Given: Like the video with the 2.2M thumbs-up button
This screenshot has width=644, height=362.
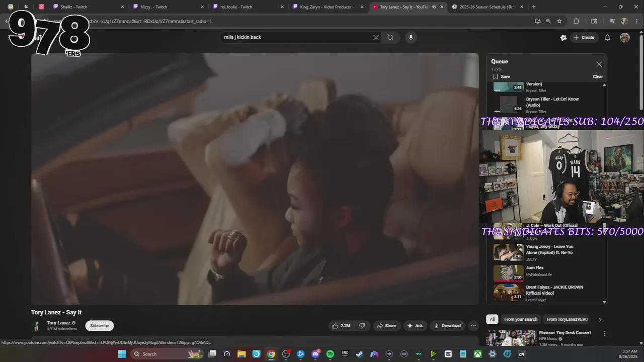Looking at the screenshot, I should [x=341, y=326].
